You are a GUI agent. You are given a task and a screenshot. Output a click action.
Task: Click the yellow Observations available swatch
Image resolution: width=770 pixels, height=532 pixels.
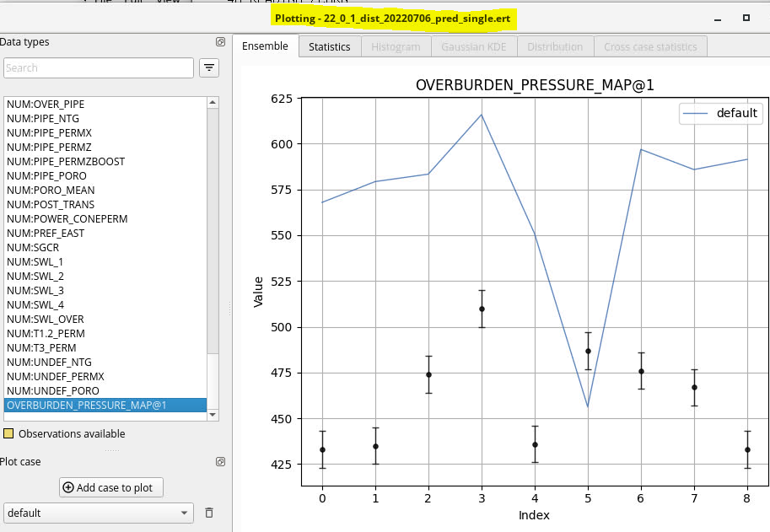[9, 433]
